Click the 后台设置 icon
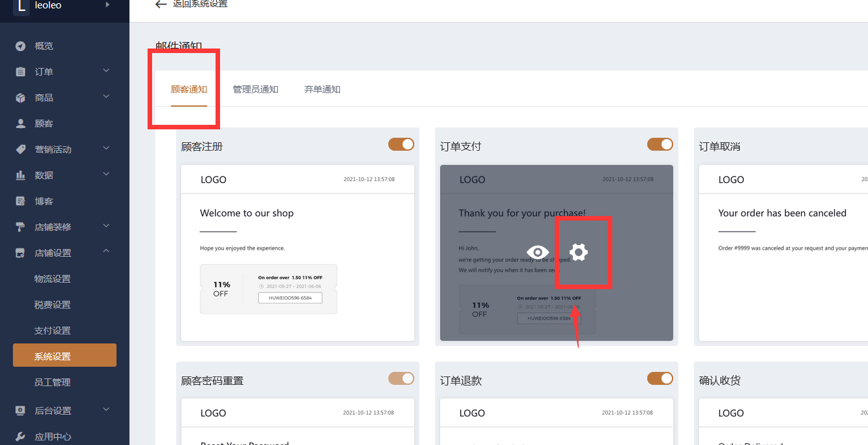The image size is (868, 445). (x=21, y=411)
